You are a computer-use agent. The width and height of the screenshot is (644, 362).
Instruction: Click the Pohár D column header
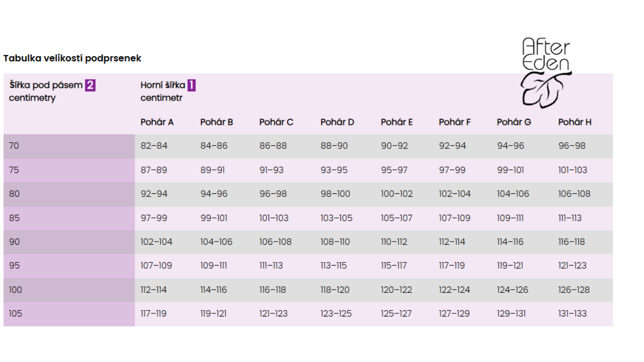click(x=337, y=122)
